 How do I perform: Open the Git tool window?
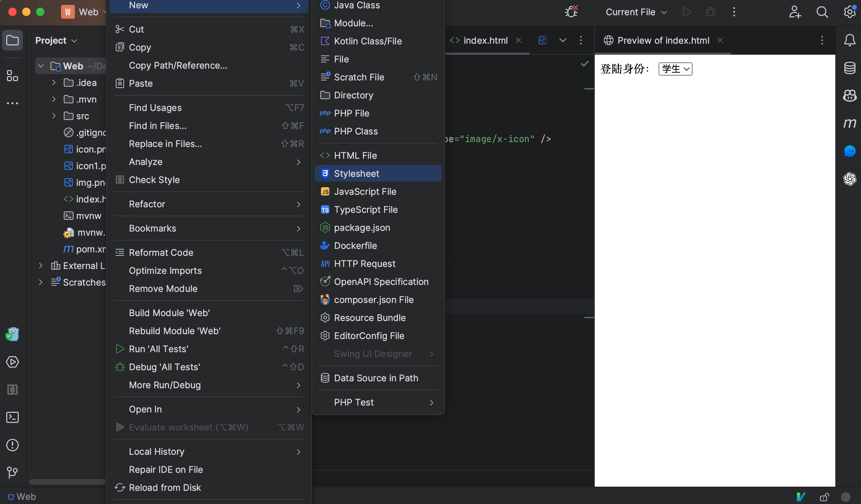tap(12, 472)
